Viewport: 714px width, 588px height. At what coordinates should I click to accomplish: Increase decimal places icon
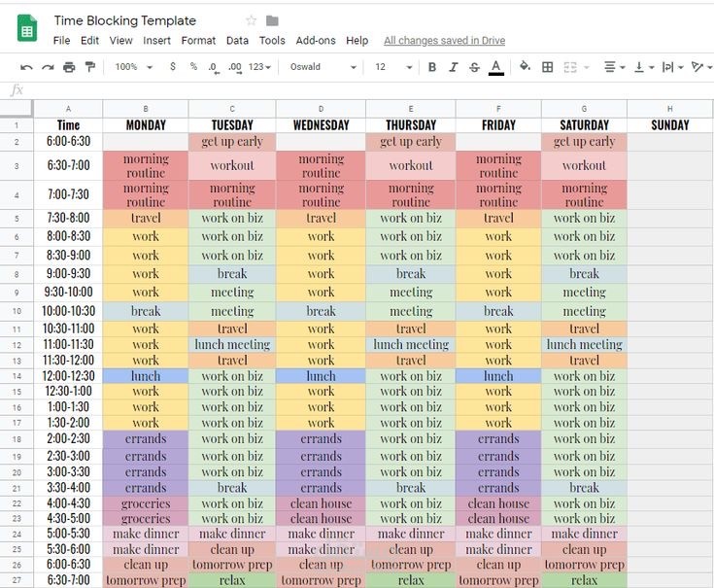(235, 67)
